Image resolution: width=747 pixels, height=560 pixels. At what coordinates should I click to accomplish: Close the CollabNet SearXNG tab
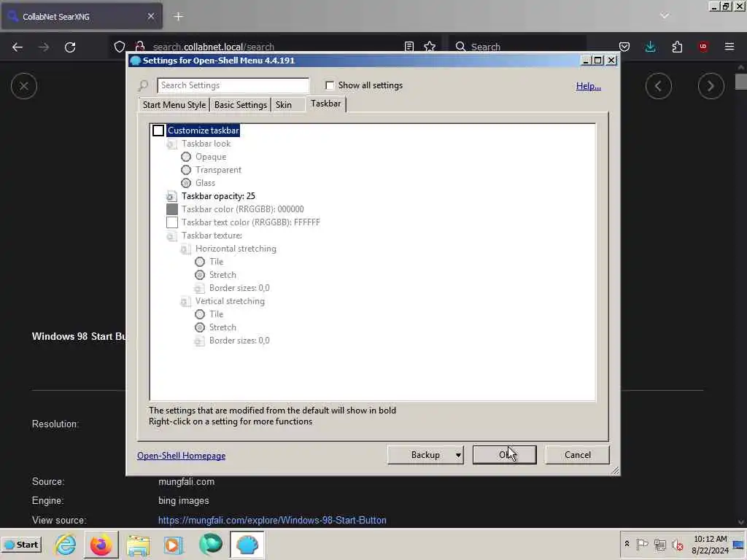pos(151,17)
